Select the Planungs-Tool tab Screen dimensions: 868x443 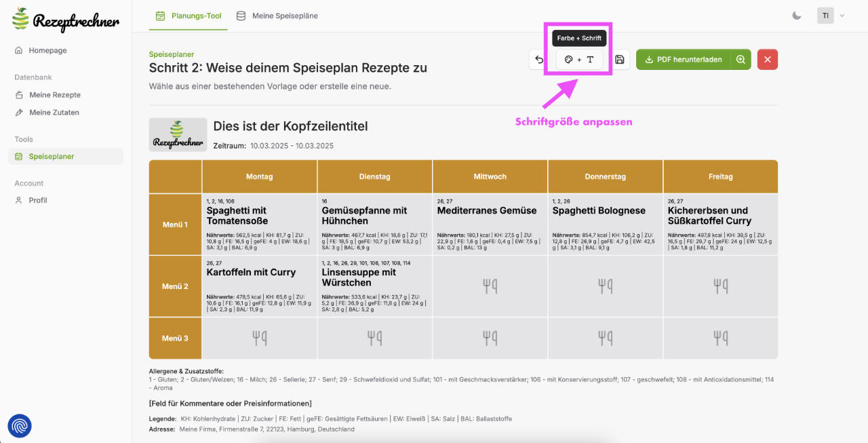[189, 16]
